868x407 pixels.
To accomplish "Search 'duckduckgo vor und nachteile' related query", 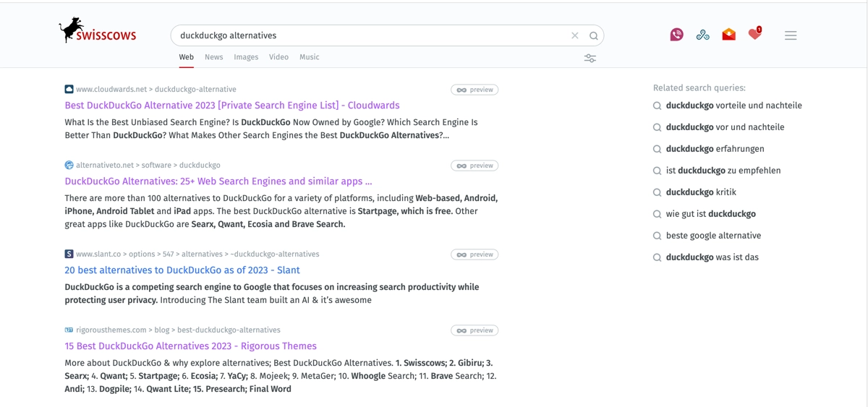I will pyautogui.click(x=725, y=127).
